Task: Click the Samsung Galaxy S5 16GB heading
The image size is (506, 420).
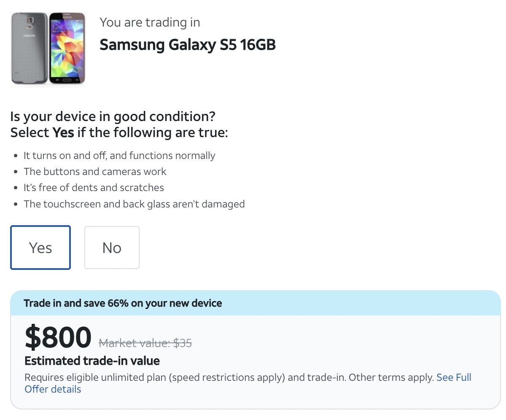Action: point(187,45)
